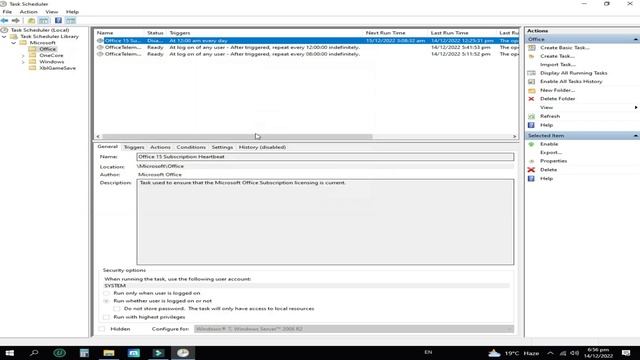
Task: Expand the OneCore folder node
Action: (23, 56)
